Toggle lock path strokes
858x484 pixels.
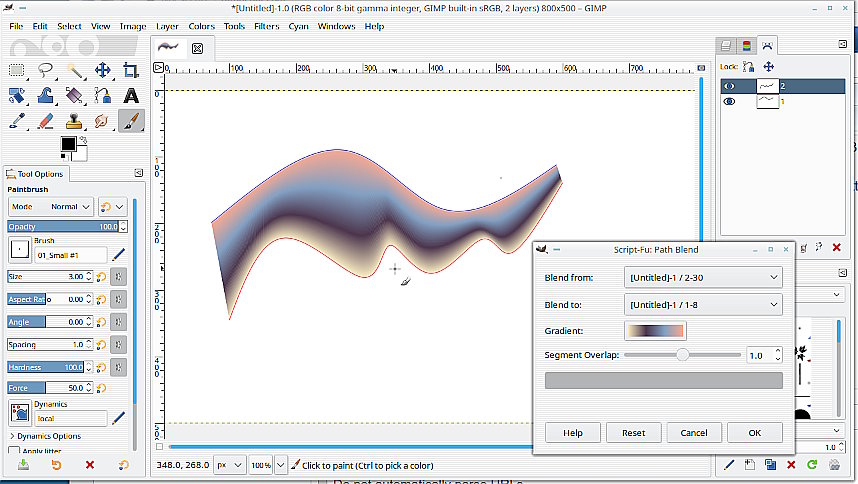pyautogui.click(x=749, y=67)
